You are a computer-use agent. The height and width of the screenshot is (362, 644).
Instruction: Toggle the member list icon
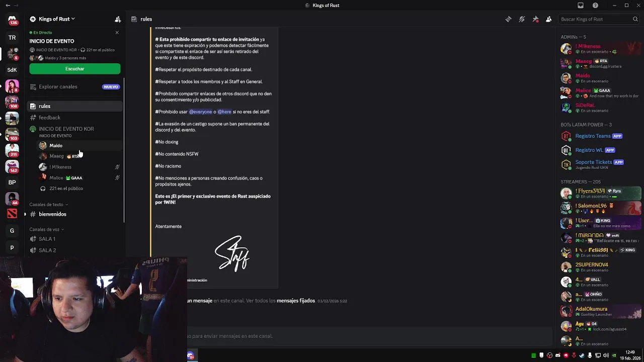pos(548,19)
